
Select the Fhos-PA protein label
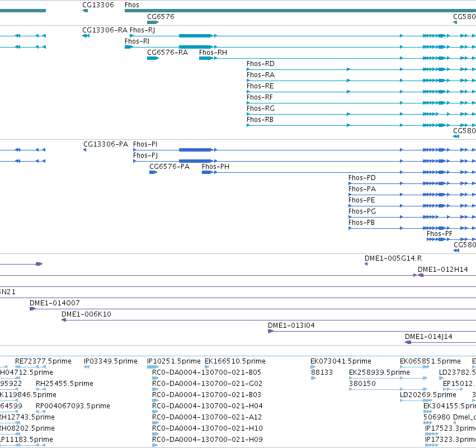coord(362,189)
